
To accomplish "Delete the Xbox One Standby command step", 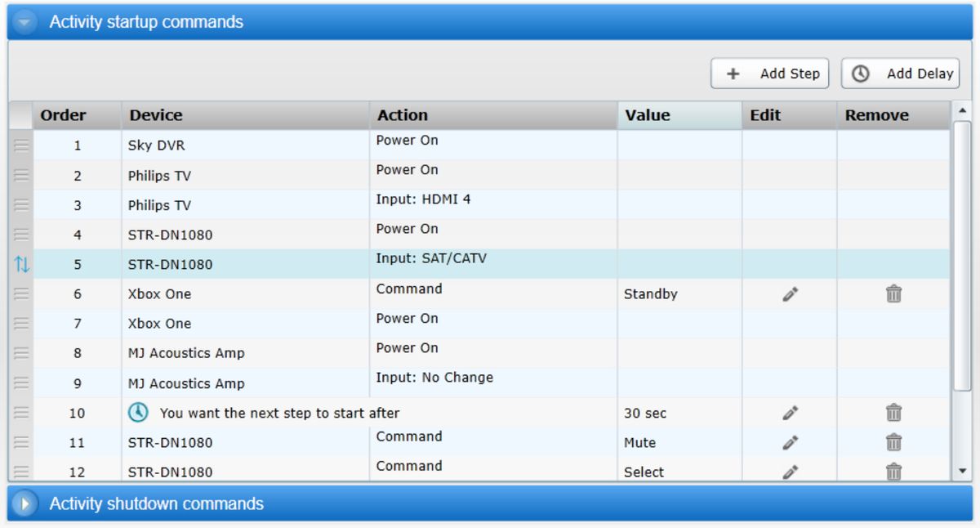I will (x=893, y=294).
